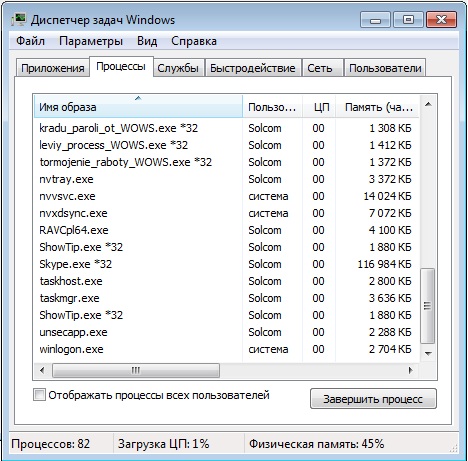Open the Вид menu

147,41
